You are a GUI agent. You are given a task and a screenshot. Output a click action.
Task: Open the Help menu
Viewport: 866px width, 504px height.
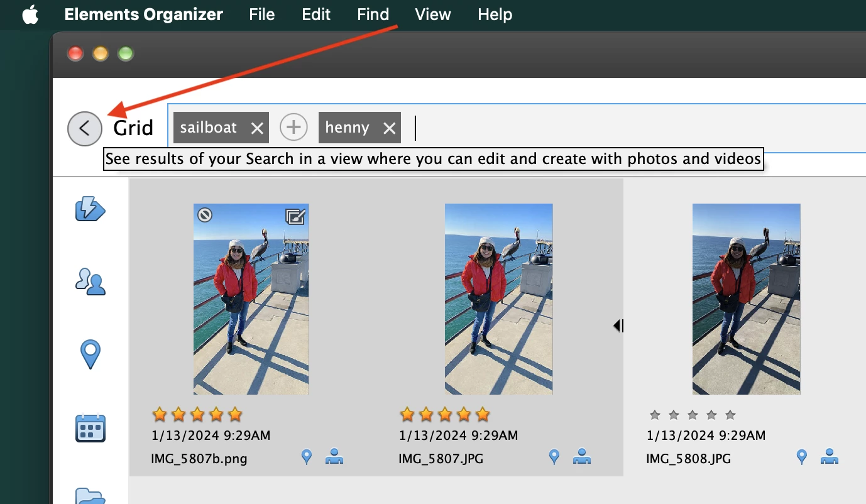[495, 14]
